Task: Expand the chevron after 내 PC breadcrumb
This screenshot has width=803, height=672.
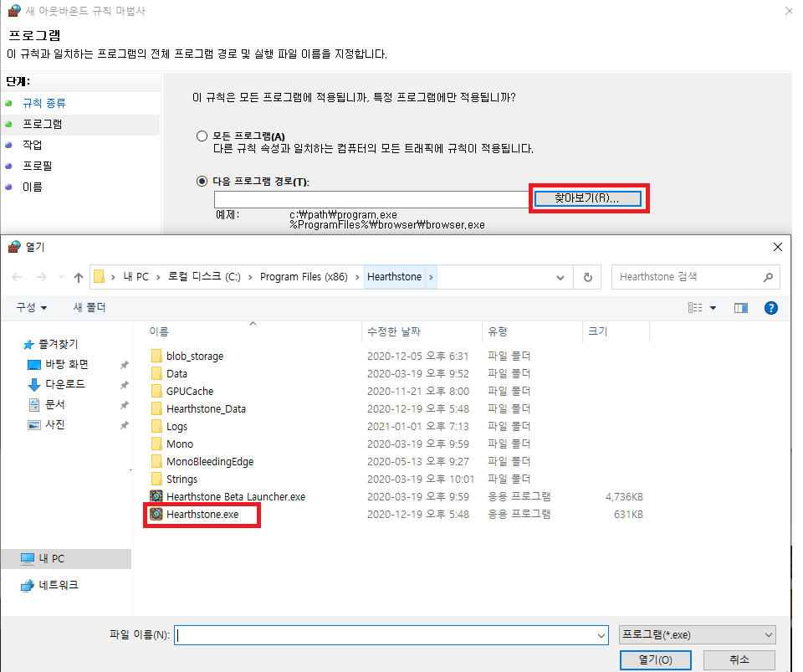Action: click(158, 277)
